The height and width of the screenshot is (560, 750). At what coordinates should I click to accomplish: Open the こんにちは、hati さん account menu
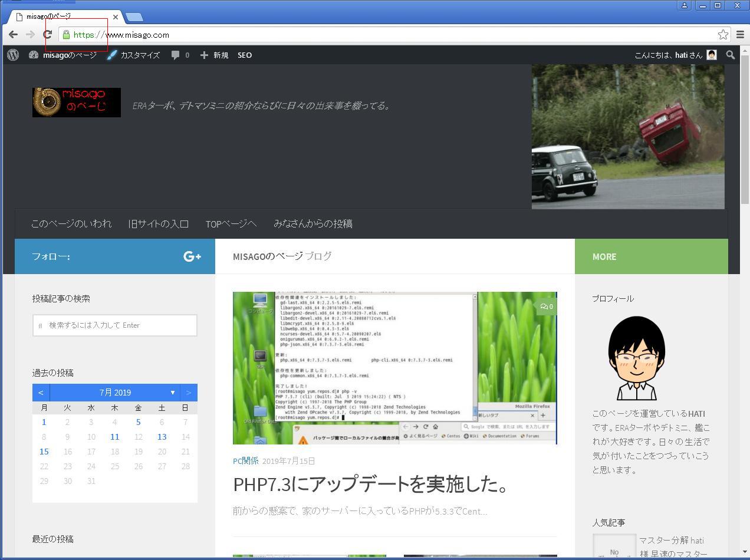(x=676, y=55)
